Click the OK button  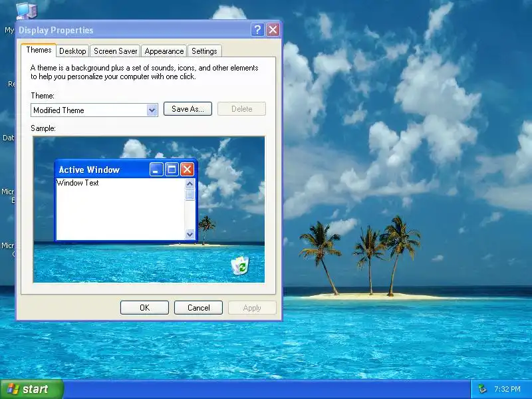pyautogui.click(x=144, y=308)
